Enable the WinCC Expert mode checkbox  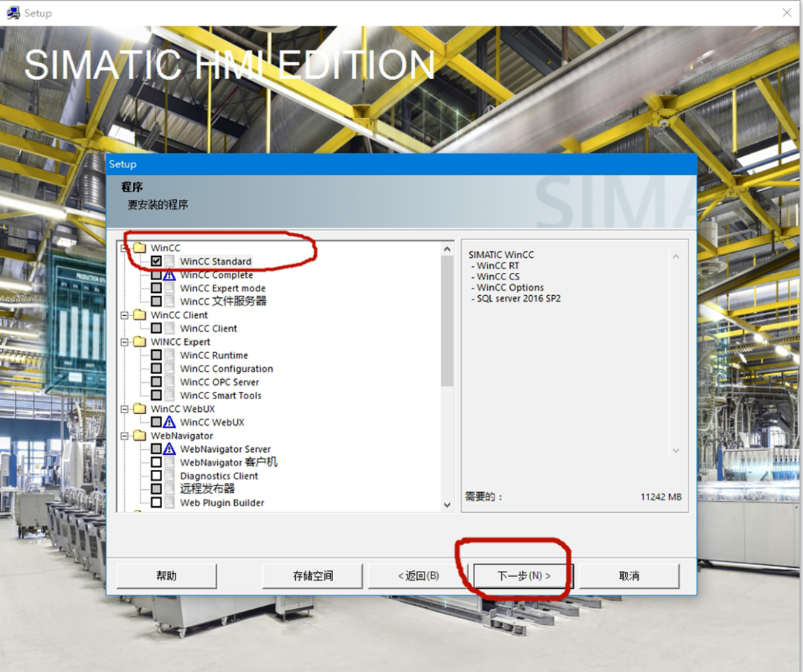click(x=156, y=288)
